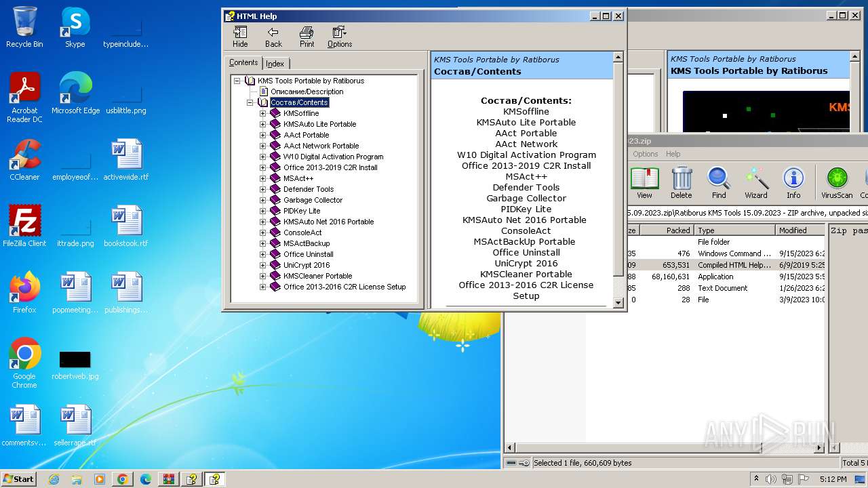Screen dimensions: 868x488
Task: Open the KMSCleaner Portable link in the help page
Action: point(526,274)
